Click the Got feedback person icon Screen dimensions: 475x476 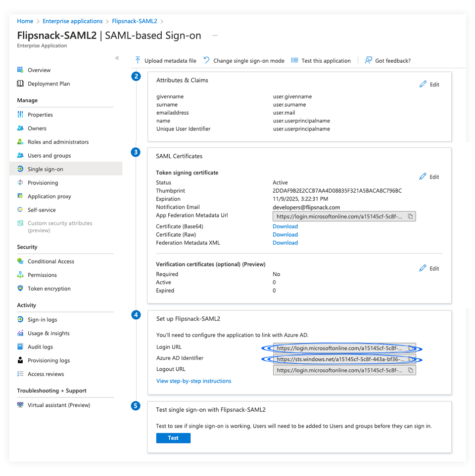[368, 60]
